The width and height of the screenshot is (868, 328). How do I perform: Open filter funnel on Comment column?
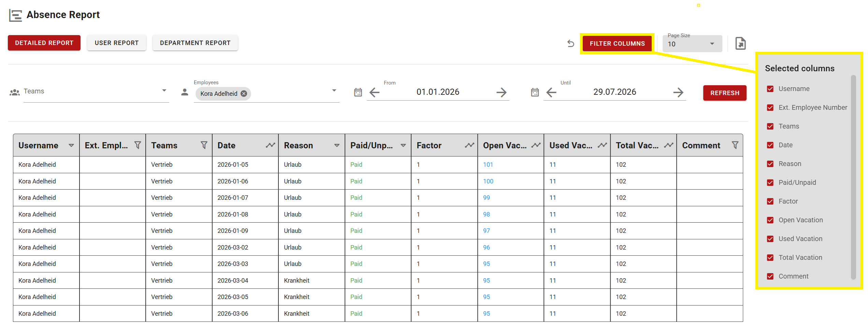(x=735, y=145)
